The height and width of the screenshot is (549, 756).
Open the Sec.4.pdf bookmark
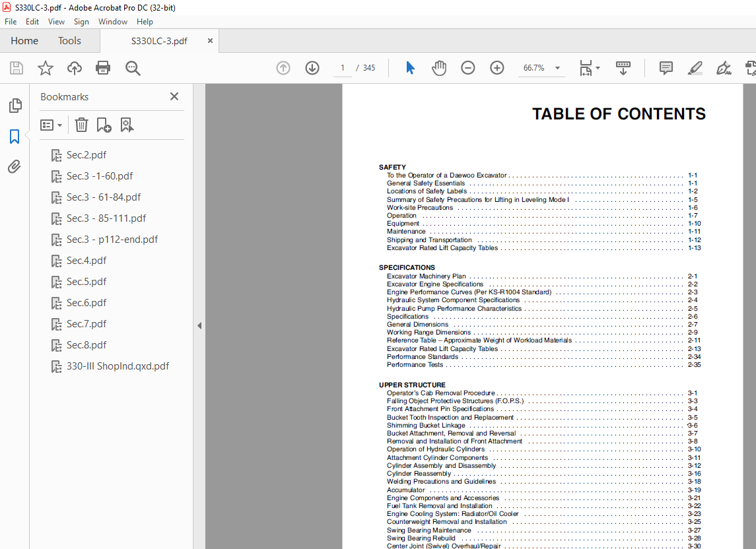tap(86, 261)
